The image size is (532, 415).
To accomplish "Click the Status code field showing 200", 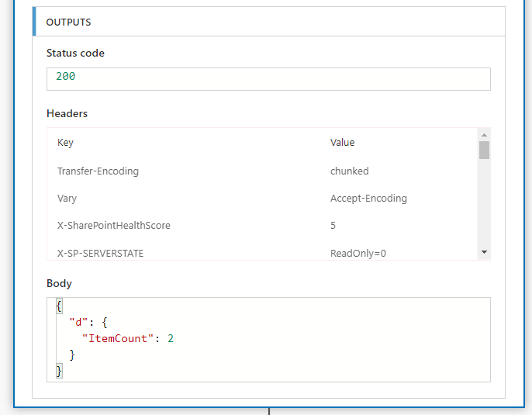I will (x=268, y=79).
